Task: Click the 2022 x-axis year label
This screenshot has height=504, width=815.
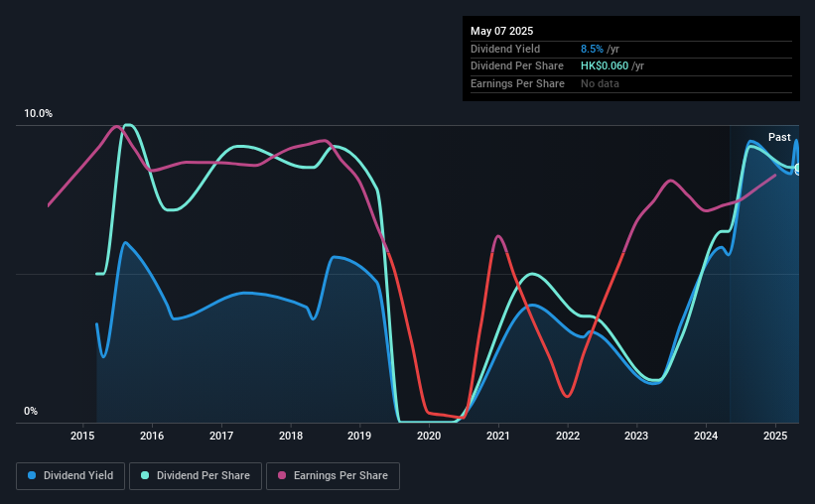Action: click(568, 436)
